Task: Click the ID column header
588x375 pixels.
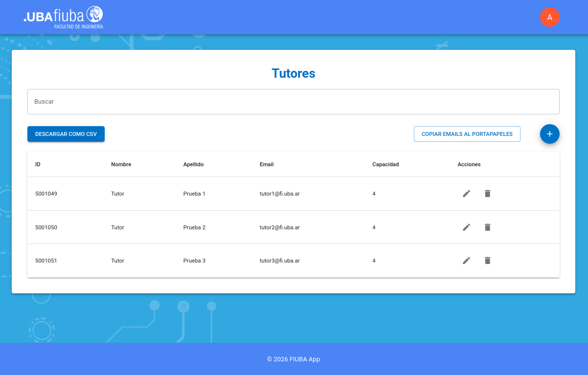Action: (x=38, y=164)
